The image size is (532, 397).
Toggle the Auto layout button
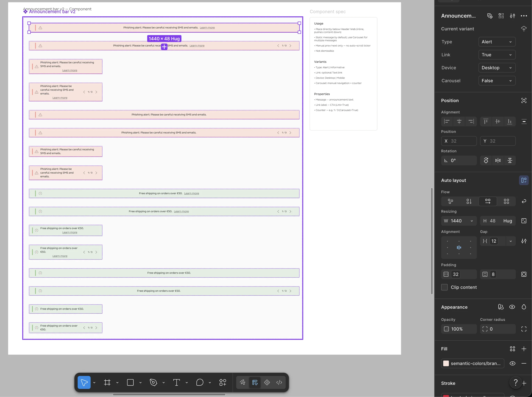point(524,180)
